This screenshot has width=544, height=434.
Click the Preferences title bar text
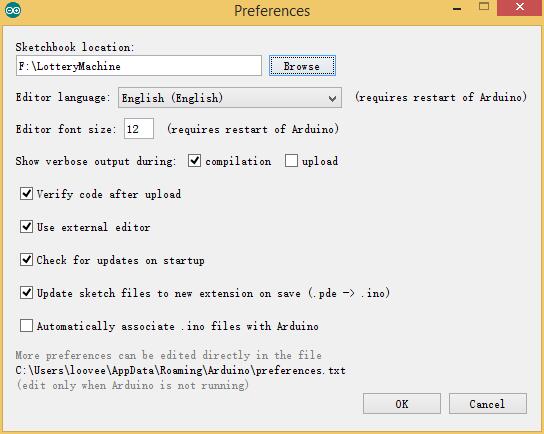tap(272, 11)
